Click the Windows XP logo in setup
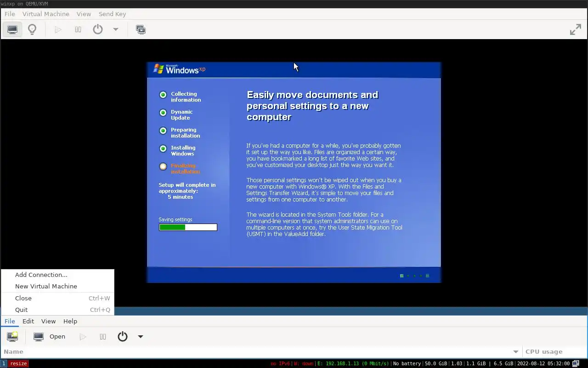The image size is (588, 368). (x=179, y=69)
